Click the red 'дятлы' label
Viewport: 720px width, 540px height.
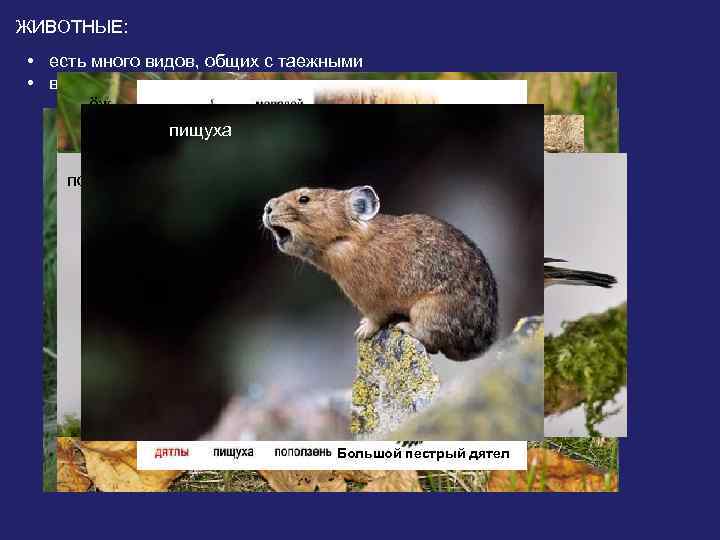(172, 452)
